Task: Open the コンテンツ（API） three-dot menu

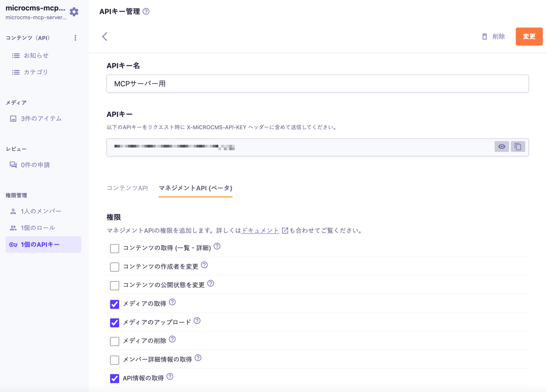Action: (75, 38)
